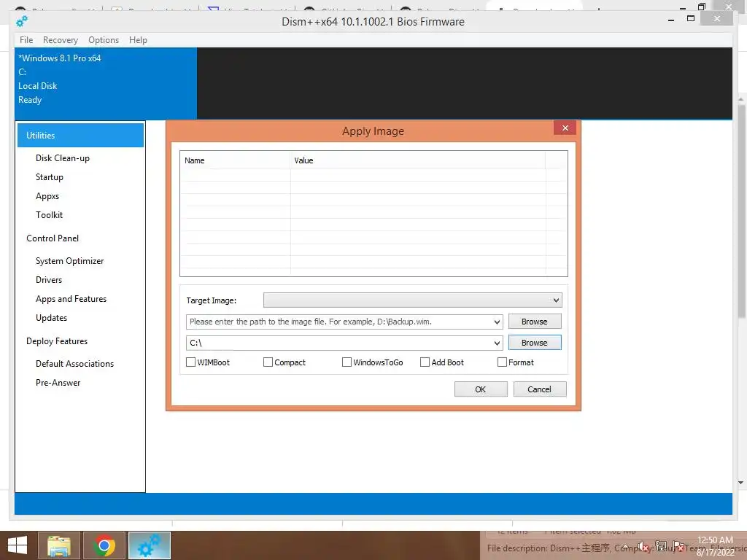This screenshot has width=747, height=560.
Task: Launch Google Chrome from the taskbar
Action: point(104,545)
